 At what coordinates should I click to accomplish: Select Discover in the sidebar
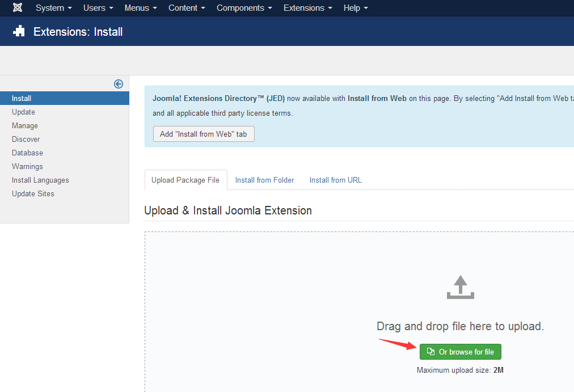coord(26,139)
